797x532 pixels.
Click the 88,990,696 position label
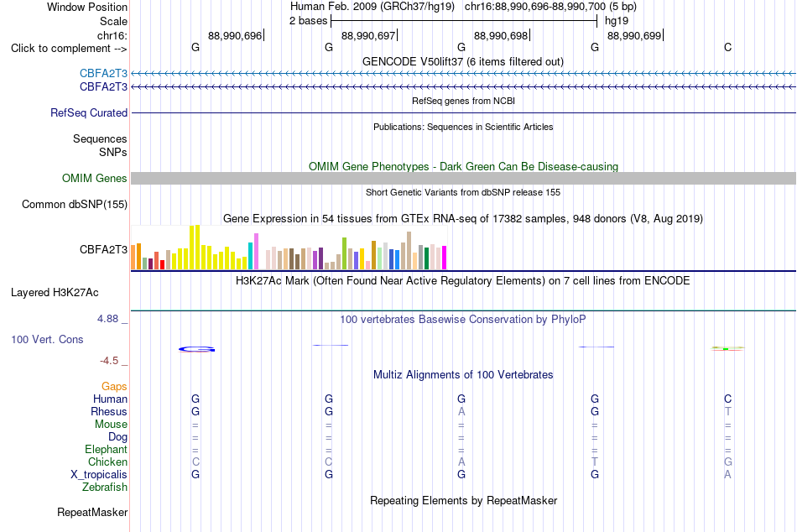235,35
